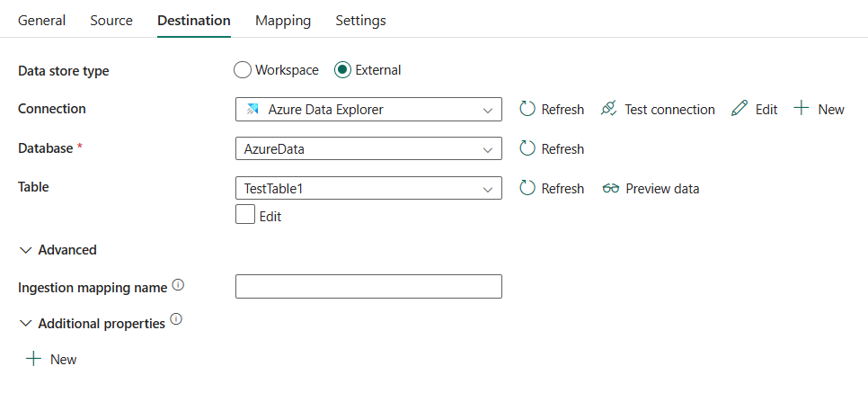Tick the Edit checkbox under Table
This screenshot has width=868, height=393.
(245, 214)
